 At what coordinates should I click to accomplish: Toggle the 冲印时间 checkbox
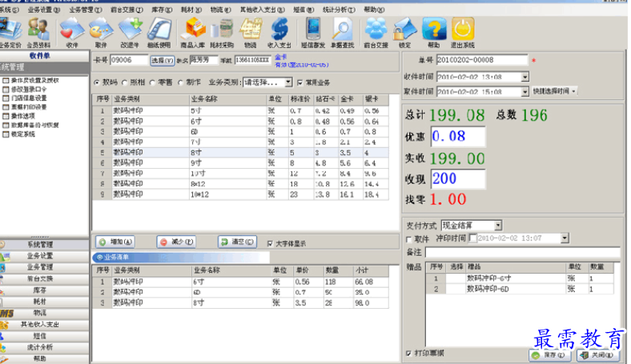[x=472, y=238]
